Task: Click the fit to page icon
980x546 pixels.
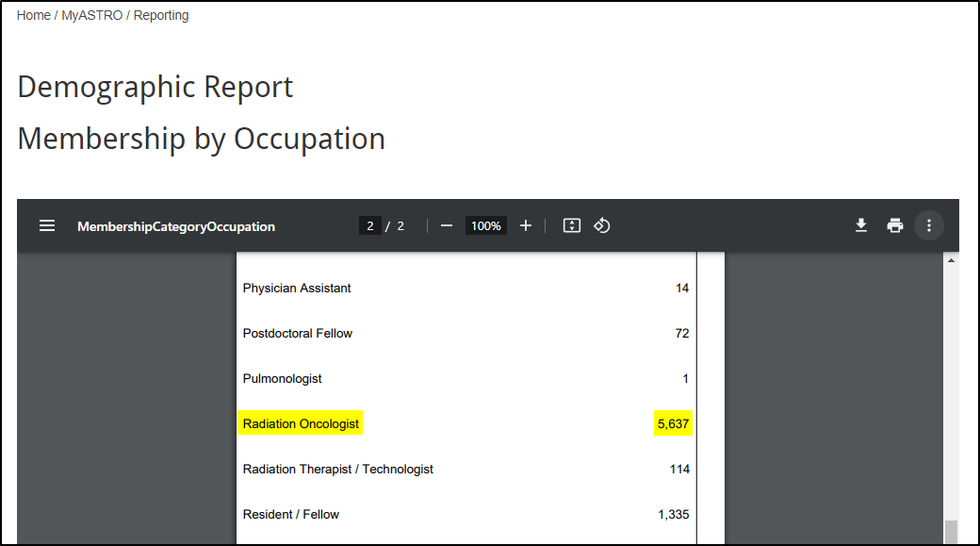Action: 571,226
